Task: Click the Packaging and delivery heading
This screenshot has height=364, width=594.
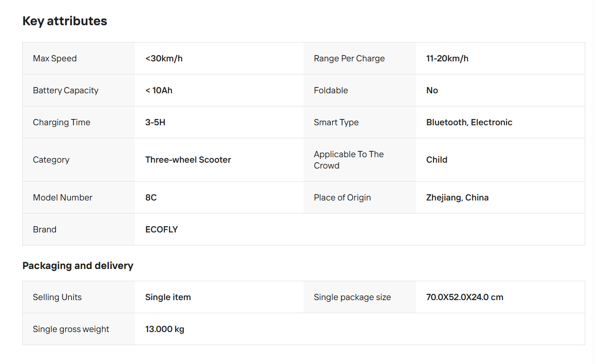Action: (x=78, y=266)
